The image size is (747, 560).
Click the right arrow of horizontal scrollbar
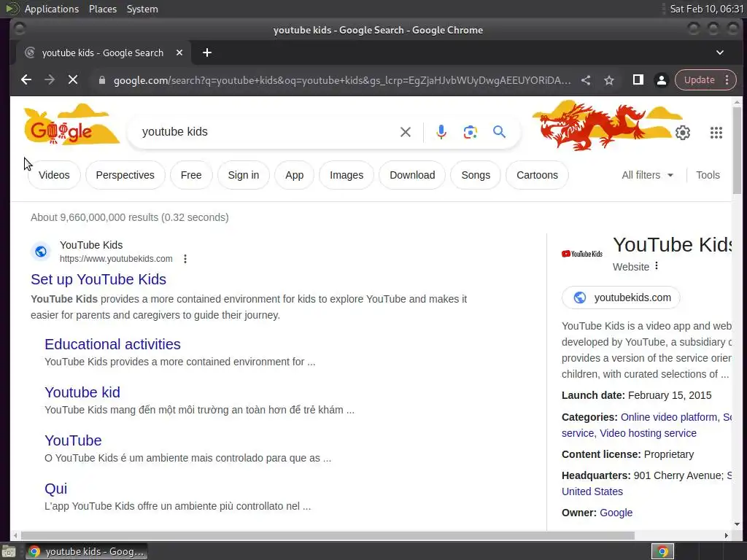tap(726, 536)
